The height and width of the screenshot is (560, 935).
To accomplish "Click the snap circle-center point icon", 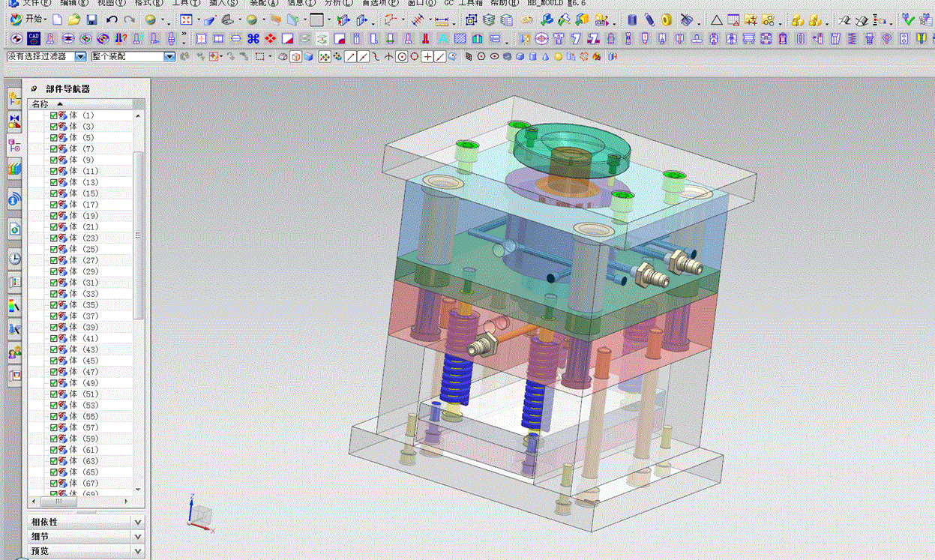I will (401, 56).
